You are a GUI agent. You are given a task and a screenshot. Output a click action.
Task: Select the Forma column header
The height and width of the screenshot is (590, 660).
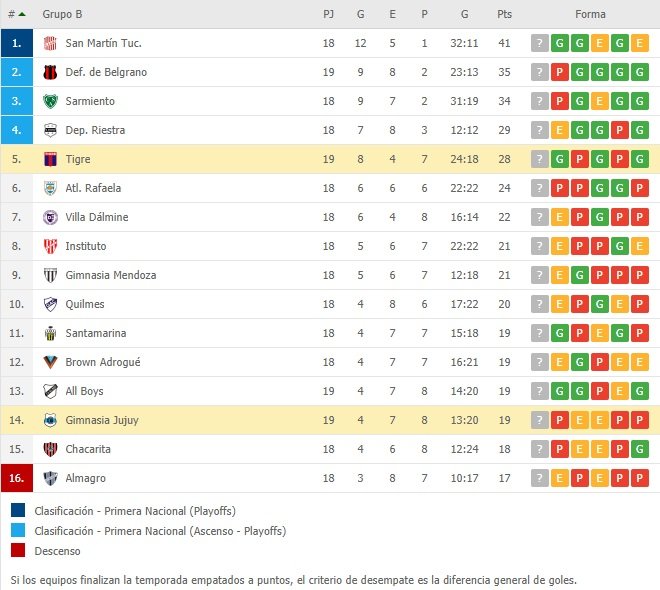pos(590,14)
